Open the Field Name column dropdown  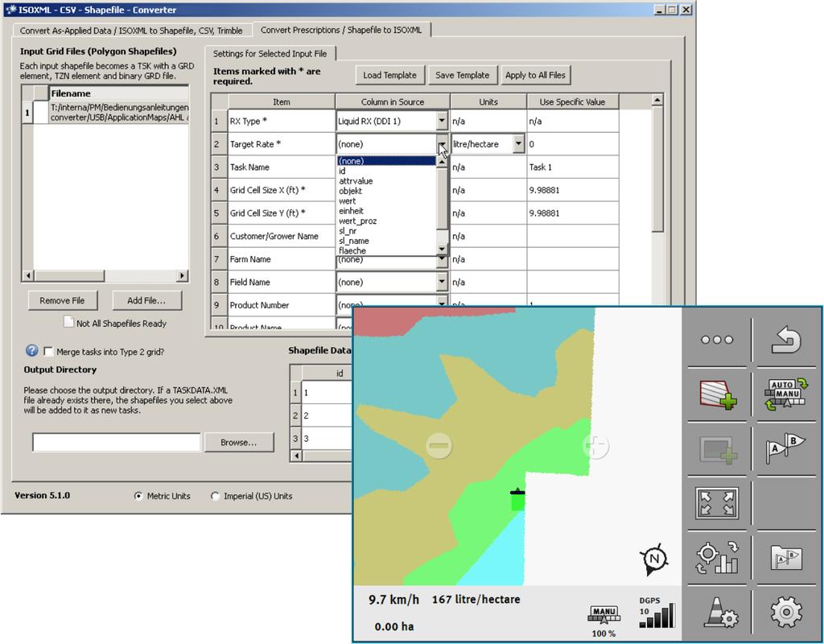coord(442,283)
